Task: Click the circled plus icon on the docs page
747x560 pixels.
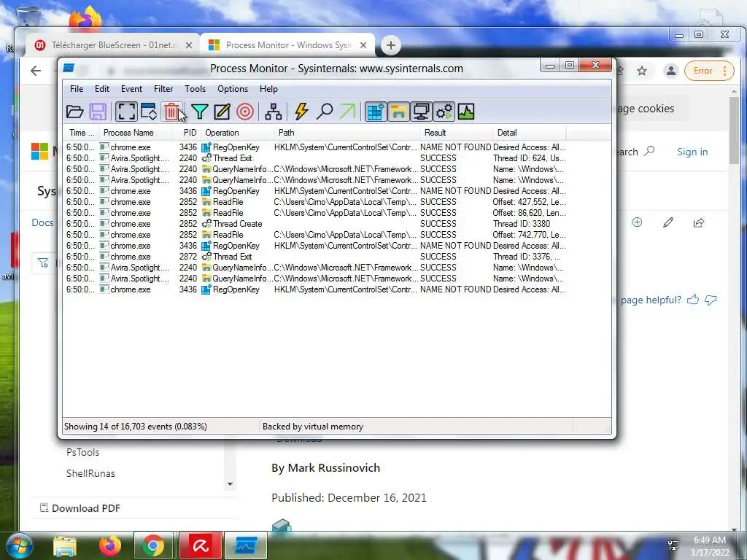Action: tap(637, 222)
